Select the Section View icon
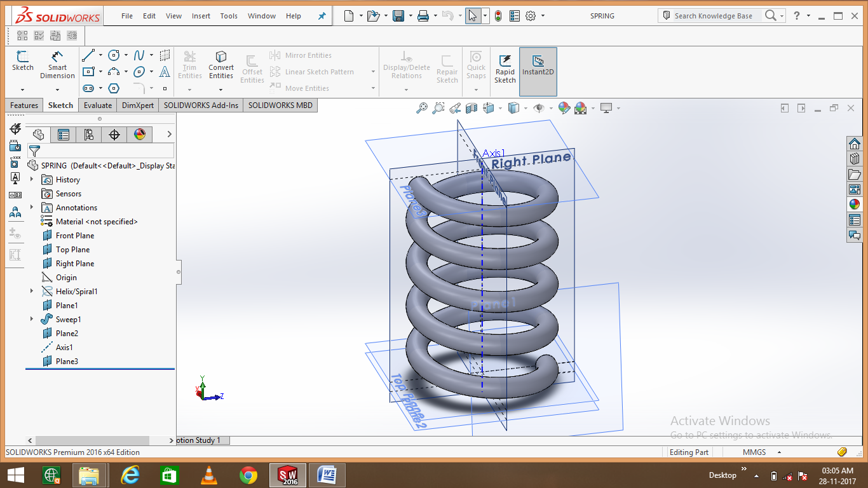This screenshot has height=488, width=868. (471, 109)
